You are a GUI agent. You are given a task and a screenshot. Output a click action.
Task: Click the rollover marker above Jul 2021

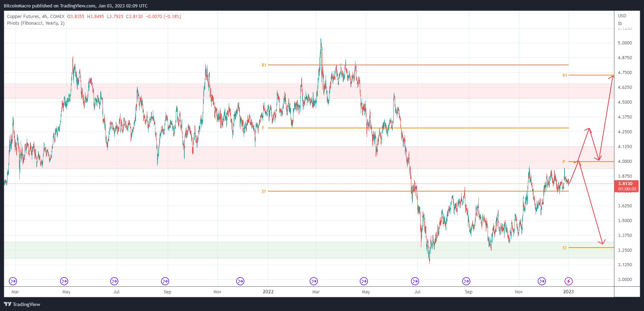pos(114,281)
